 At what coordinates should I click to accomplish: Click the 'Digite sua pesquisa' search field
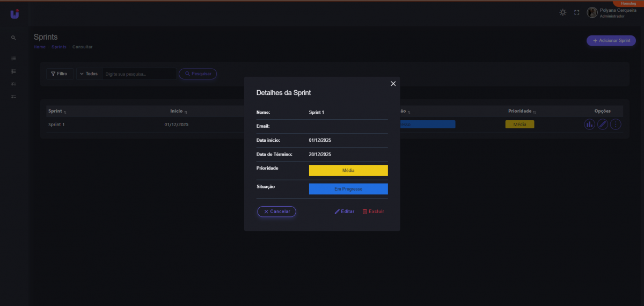pos(138,74)
